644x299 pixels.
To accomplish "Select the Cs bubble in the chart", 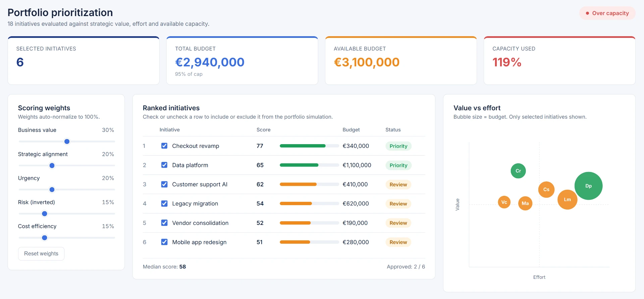I will pos(546,189).
